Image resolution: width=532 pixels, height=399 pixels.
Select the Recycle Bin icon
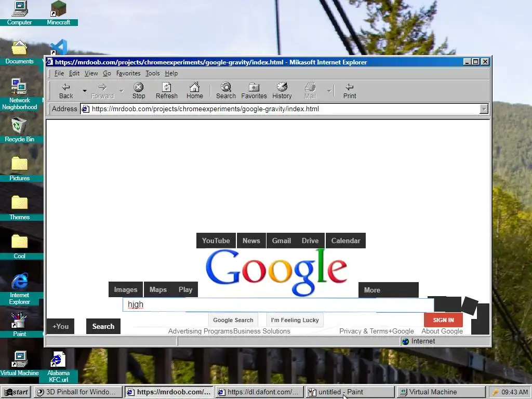click(19, 130)
